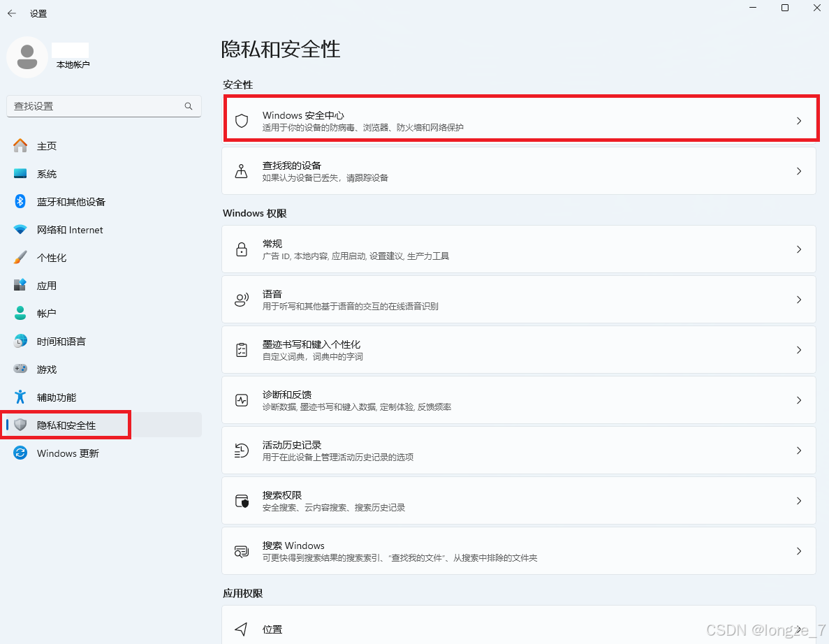Click the pulse icon of 诊断和反馈
The image size is (829, 644).
[242, 400]
